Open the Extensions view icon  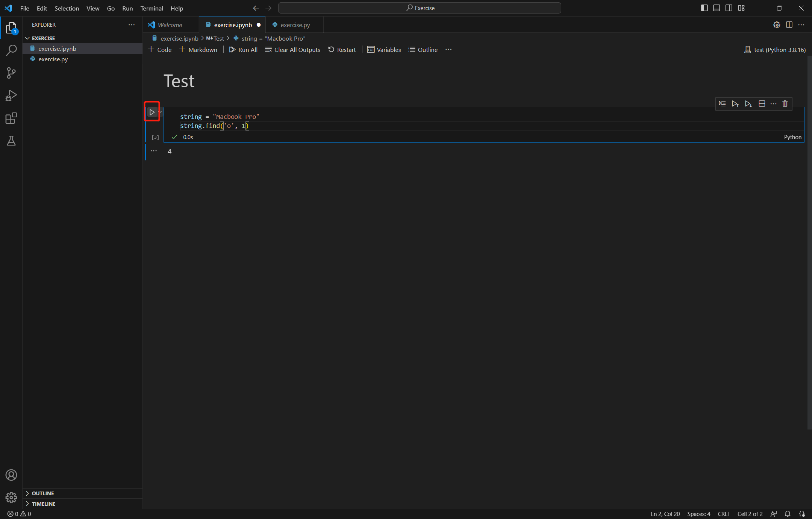pos(11,118)
